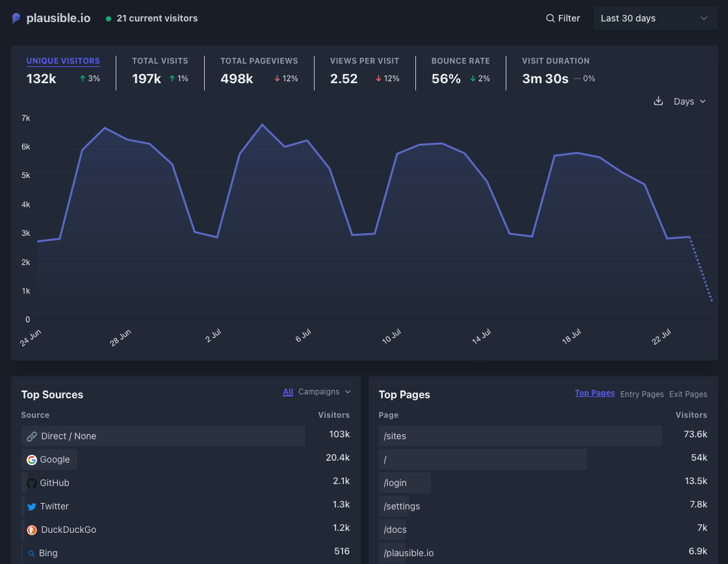Click the DuckDuckGo source icon
This screenshot has height=564, width=728.
[x=31, y=530]
